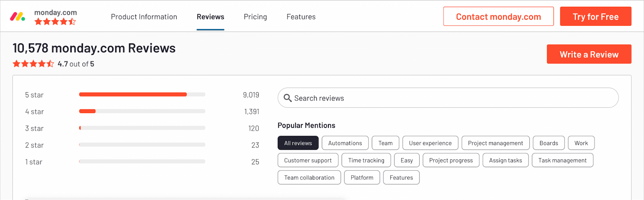Select the Automations mention chip

(345, 143)
